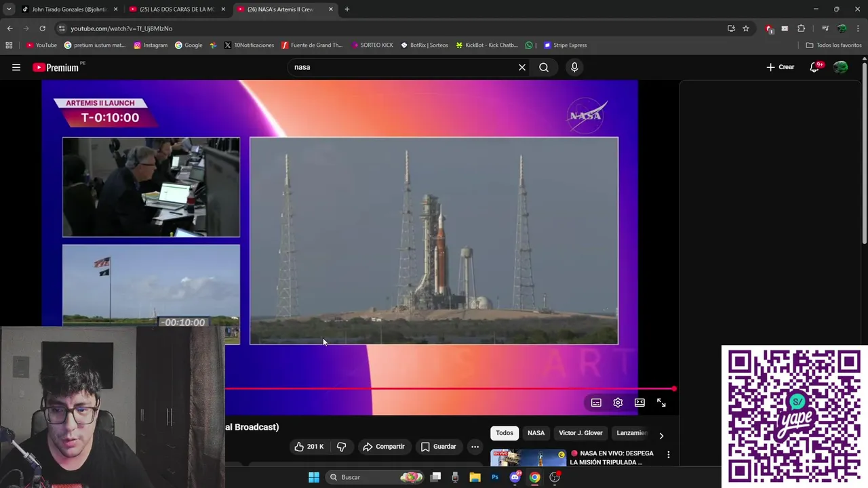This screenshot has width=868, height=488.
Task: Dislike the video with thumbs down
Action: point(341,447)
